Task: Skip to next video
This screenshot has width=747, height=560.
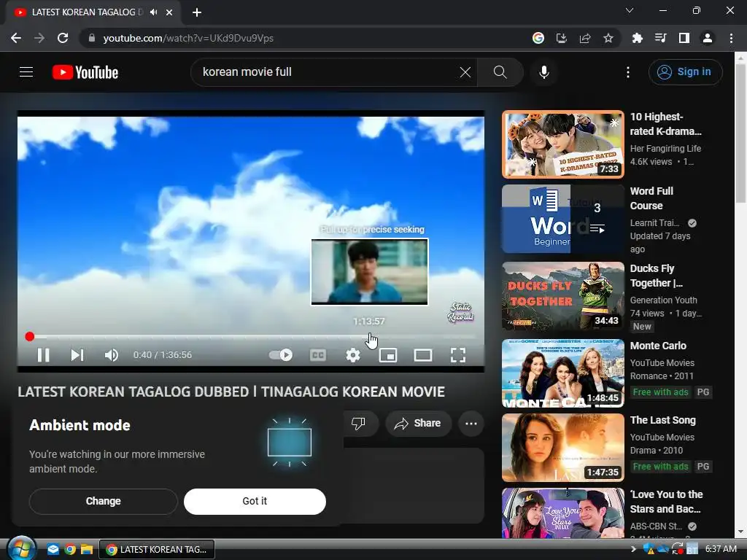Action: coord(77,355)
